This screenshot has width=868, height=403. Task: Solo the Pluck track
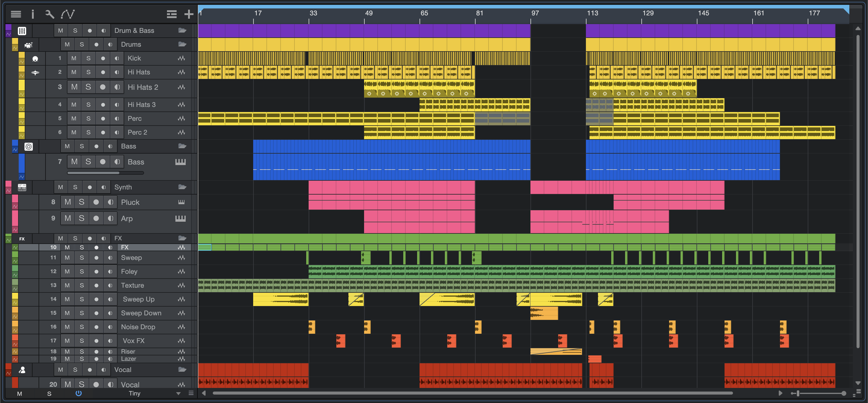(82, 202)
